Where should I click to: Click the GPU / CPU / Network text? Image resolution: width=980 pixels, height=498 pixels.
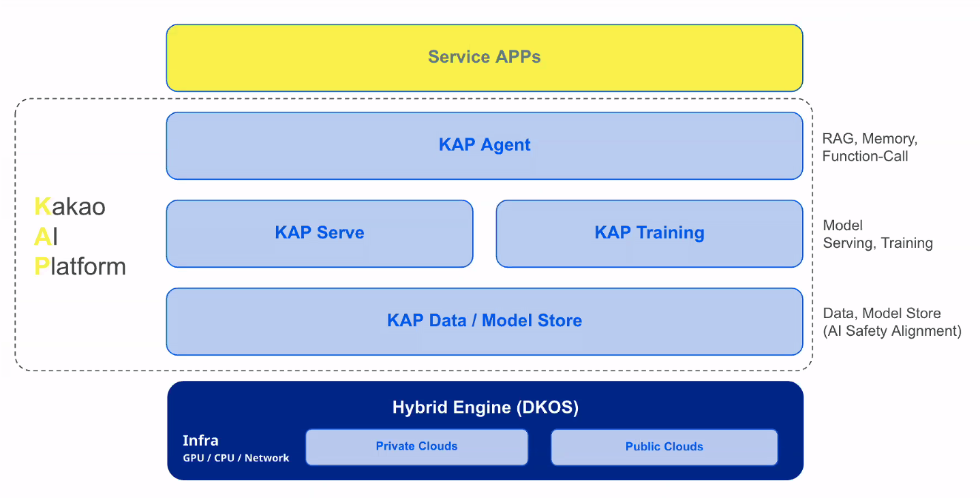coord(236,458)
